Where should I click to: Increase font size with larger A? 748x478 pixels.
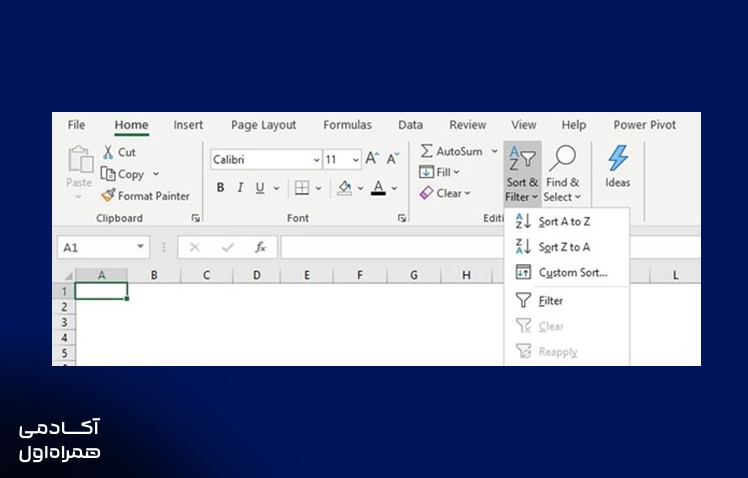click(x=372, y=158)
